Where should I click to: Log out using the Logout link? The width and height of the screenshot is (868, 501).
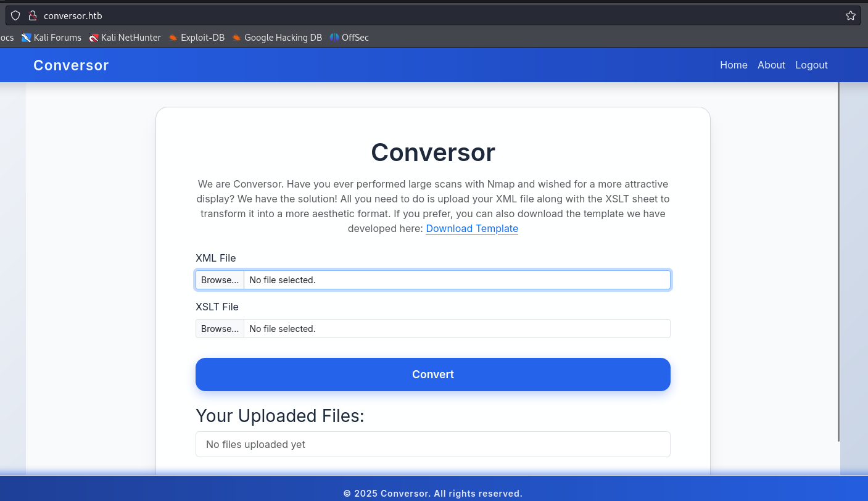(x=811, y=65)
